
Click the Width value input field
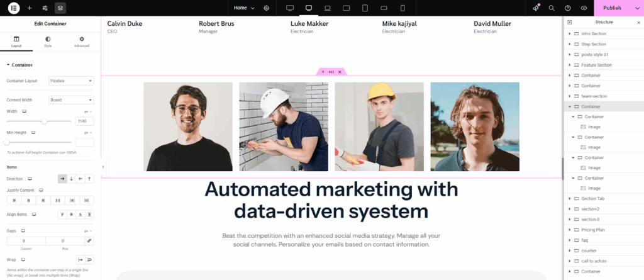click(84, 121)
